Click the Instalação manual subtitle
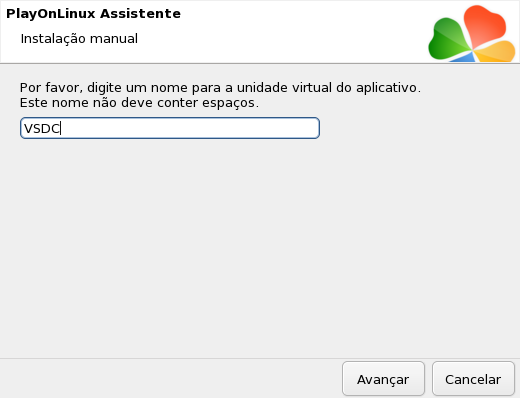The image size is (520, 398). (79, 39)
